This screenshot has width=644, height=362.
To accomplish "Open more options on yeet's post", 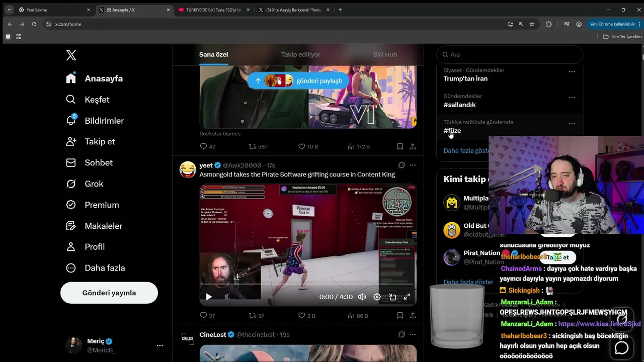I will (413, 165).
